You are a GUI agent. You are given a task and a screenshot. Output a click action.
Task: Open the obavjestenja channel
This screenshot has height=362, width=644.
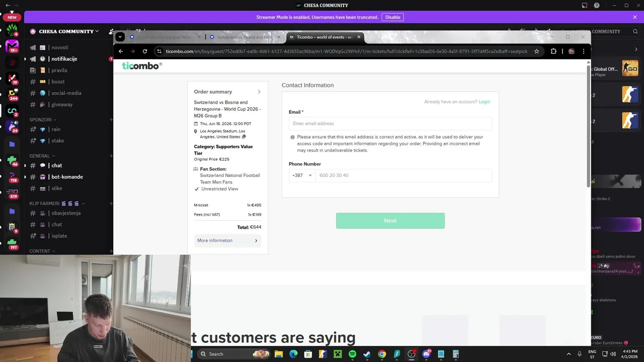click(x=67, y=213)
